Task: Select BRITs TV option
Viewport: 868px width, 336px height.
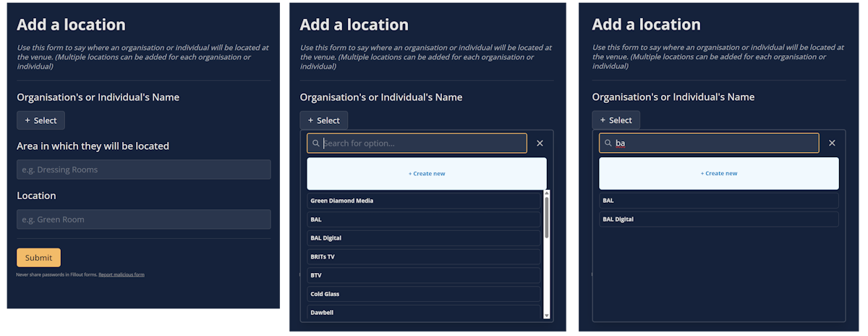Action: click(423, 256)
